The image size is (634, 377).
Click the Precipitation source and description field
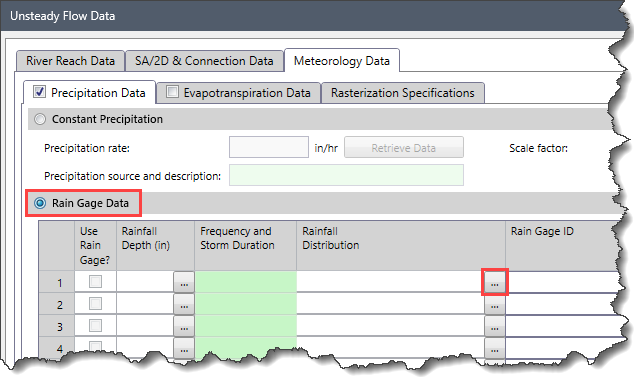(346, 175)
